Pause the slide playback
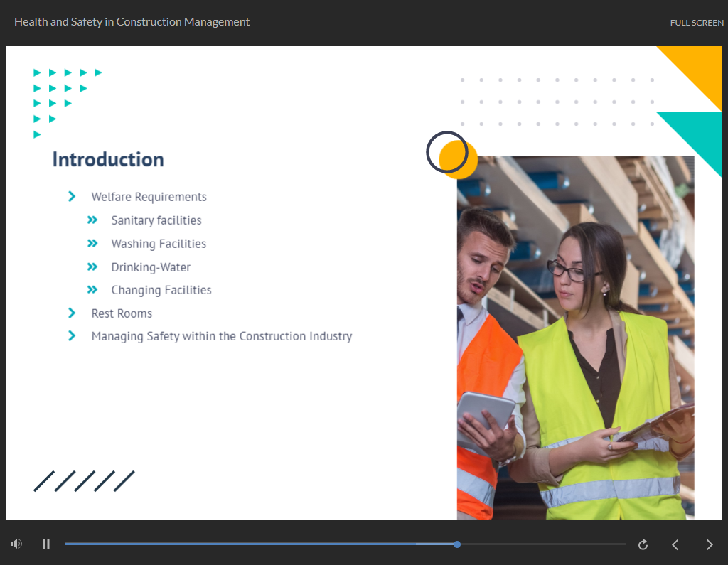The image size is (728, 565). click(x=46, y=544)
